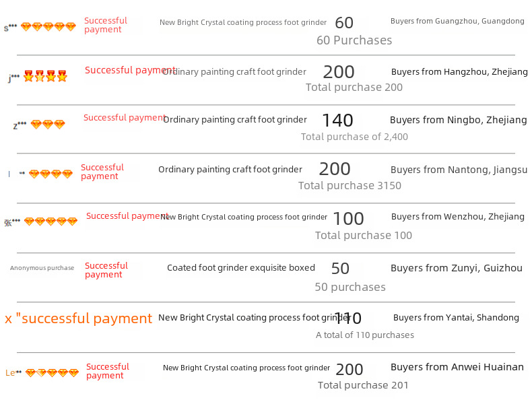Click the large orange 'successful payment' text
This screenshot has height=404, width=532.
click(x=79, y=318)
